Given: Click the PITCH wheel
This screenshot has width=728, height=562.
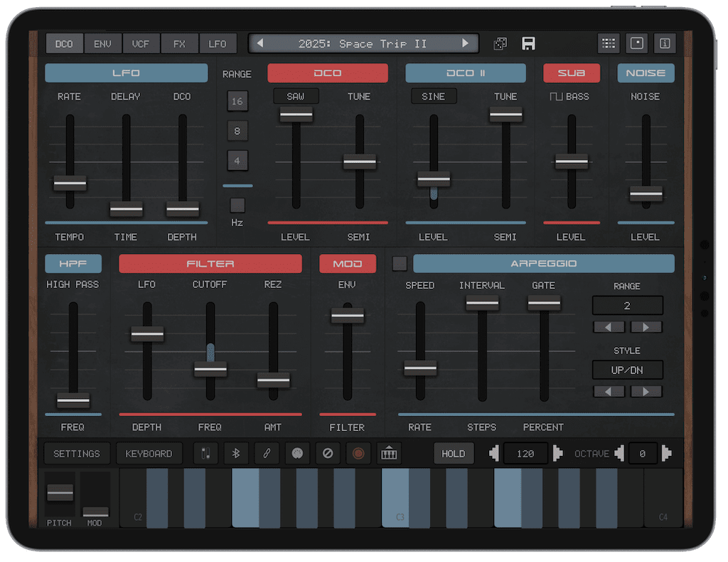Looking at the screenshot, I should 60,492.
